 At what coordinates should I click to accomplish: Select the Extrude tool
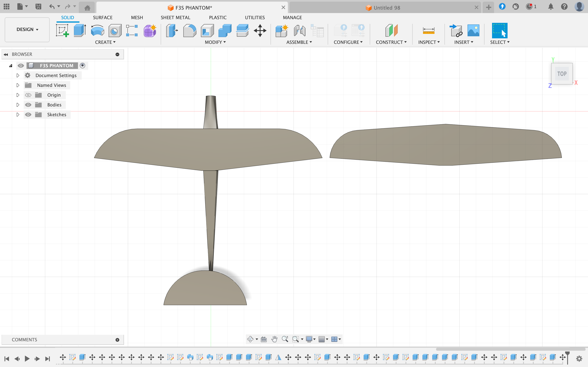80,31
